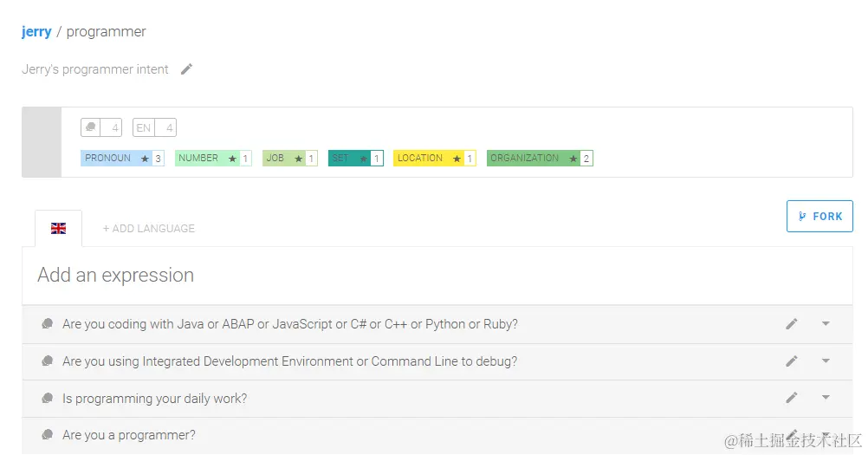The height and width of the screenshot is (455, 868).
Task: Select 'Are you using Integrated Development' expression text
Action: tap(289, 361)
